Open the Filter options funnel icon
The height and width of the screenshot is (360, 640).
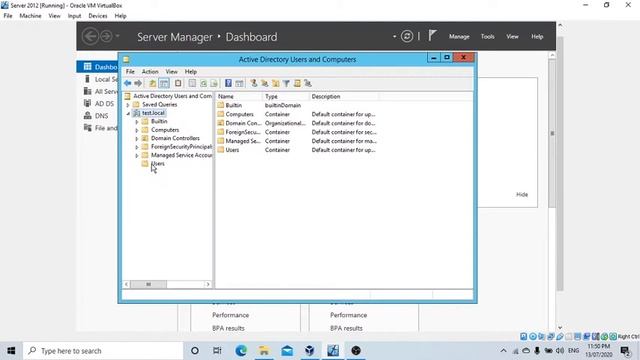pos(286,83)
